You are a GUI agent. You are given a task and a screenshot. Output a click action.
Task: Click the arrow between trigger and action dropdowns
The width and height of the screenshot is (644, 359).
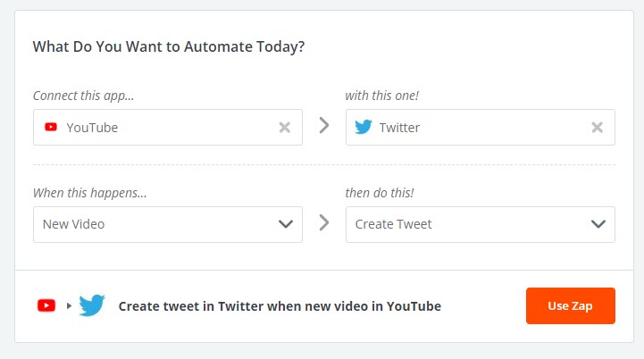pyautogui.click(x=324, y=224)
